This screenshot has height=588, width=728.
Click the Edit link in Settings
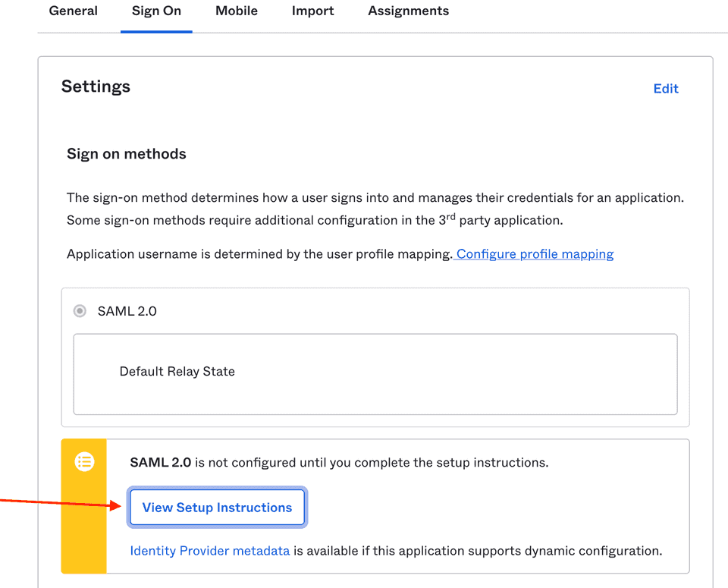click(665, 89)
